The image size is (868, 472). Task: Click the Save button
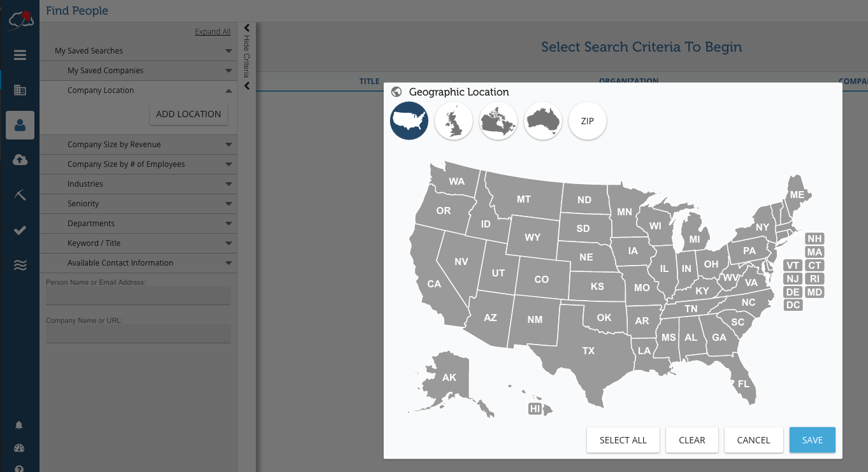coord(812,440)
